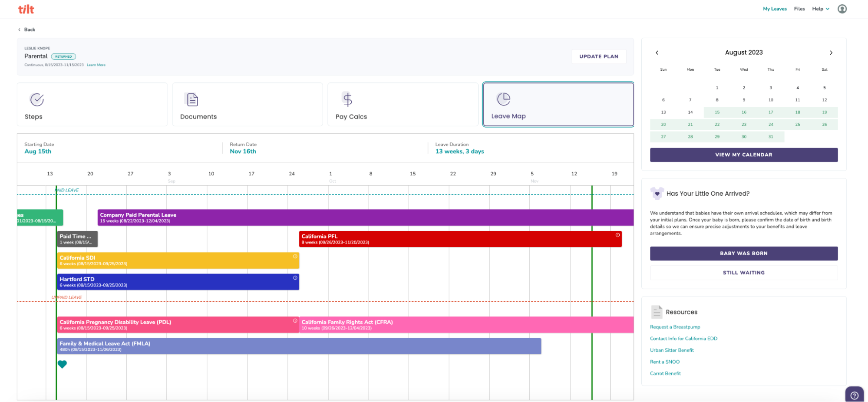Open the user profile icon
The width and height of the screenshot is (868, 402).
pyautogui.click(x=842, y=8)
